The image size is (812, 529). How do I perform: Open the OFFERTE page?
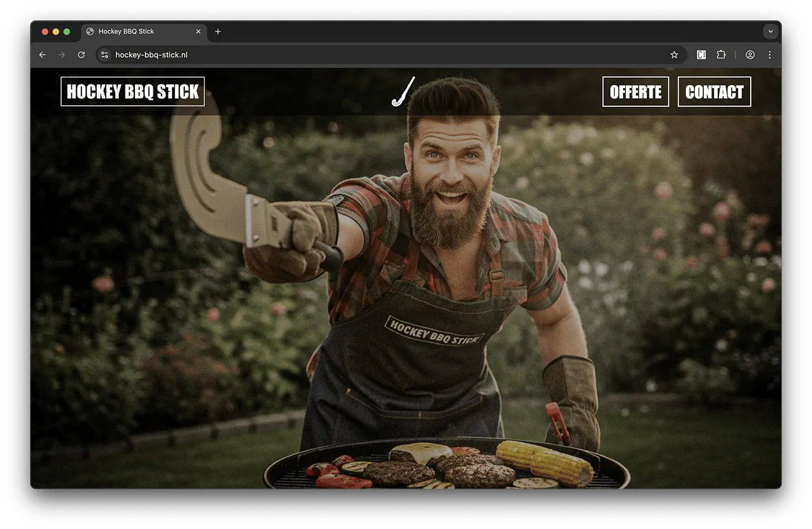pos(635,92)
